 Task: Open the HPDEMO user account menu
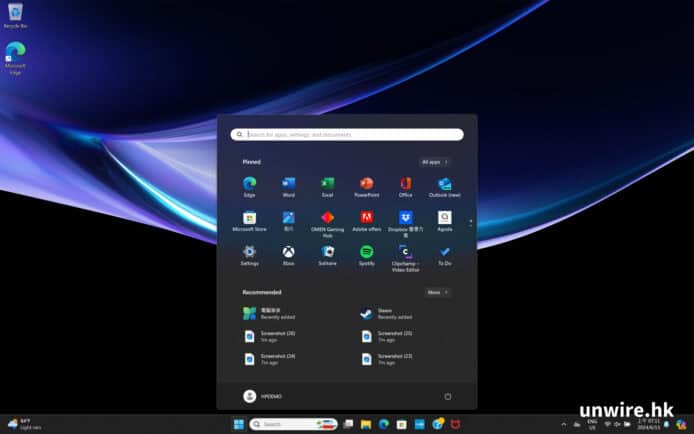pos(263,396)
